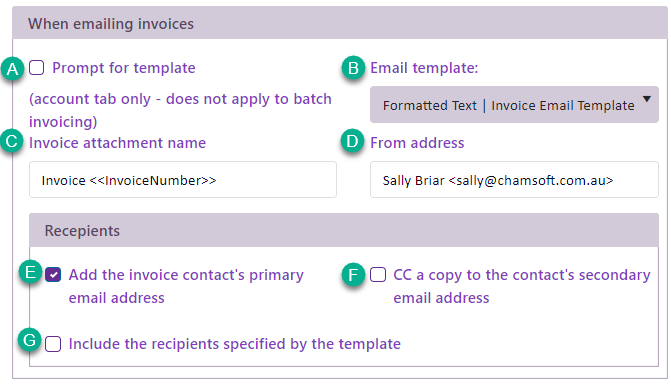671x386 pixels.
Task: Click into the Invoice attachment name field
Action: point(183,180)
